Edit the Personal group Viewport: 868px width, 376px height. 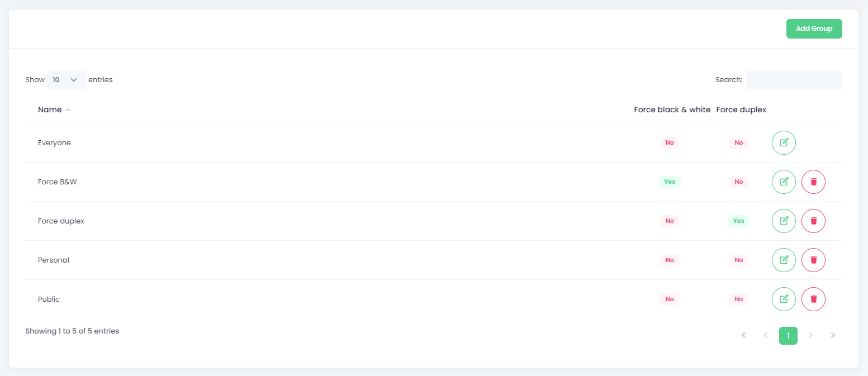click(784, 260)
